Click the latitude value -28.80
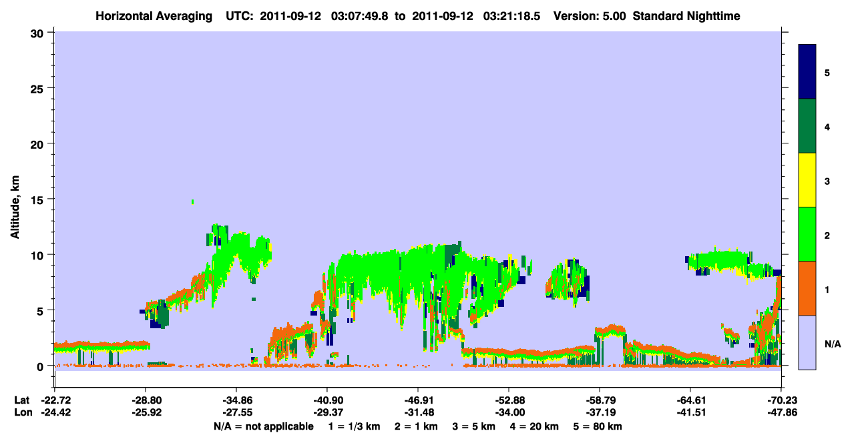This screenshot has width=868, height=445. [145, 400]
